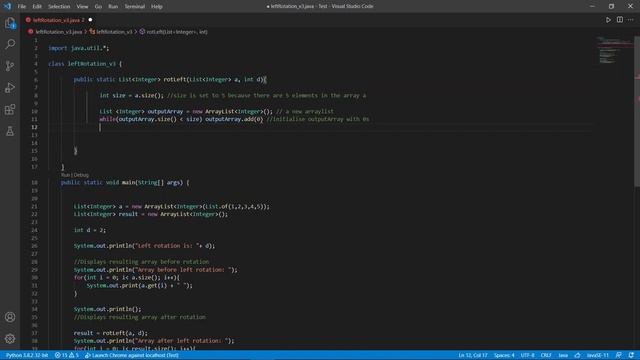Open the Source Control view

10,66
